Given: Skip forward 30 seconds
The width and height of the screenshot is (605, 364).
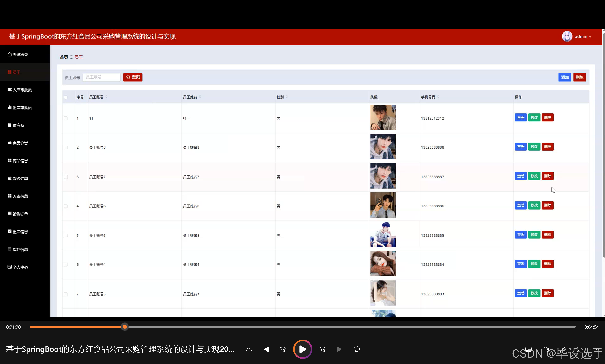Looking at the screenshot, I should point(322,349).
